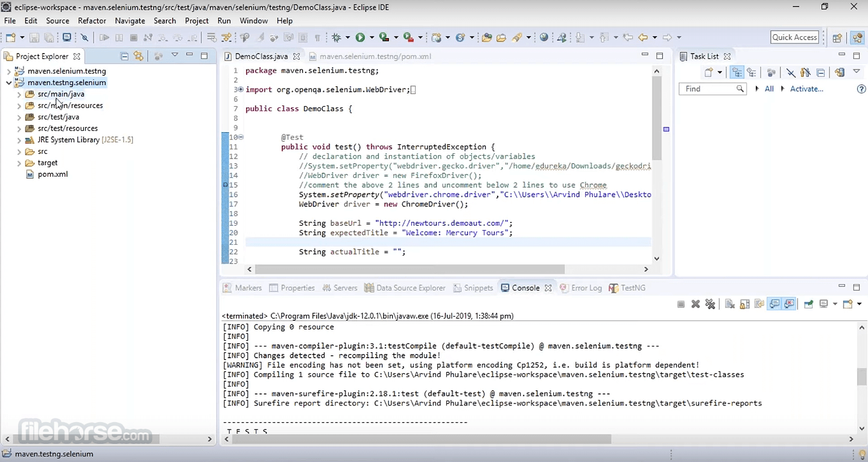Click the Clear Console icon
Viewport: 868px width, 462px height.
(x=730, y=304)
